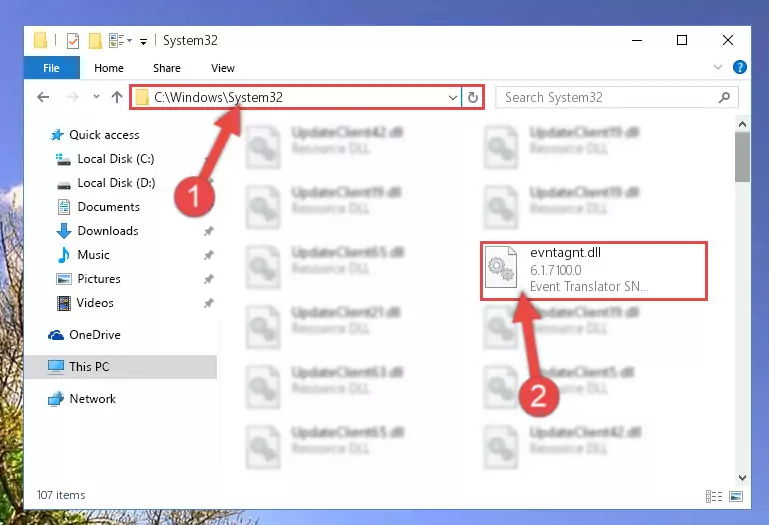This screenshot has height=525, width=769.
Task: Click scrollbar up arrow in file list
Action: pyautogui.click(x=743, y=124)
